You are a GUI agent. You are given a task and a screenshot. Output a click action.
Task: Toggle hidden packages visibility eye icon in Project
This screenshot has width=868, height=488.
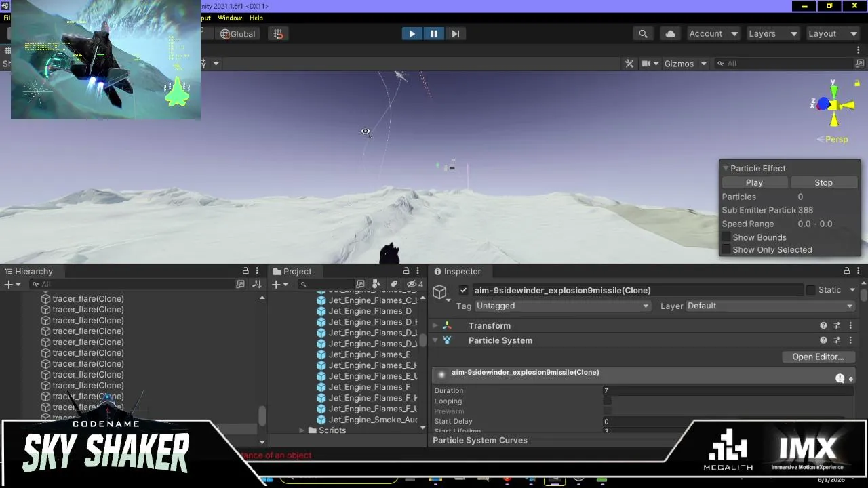pos(414,285)
